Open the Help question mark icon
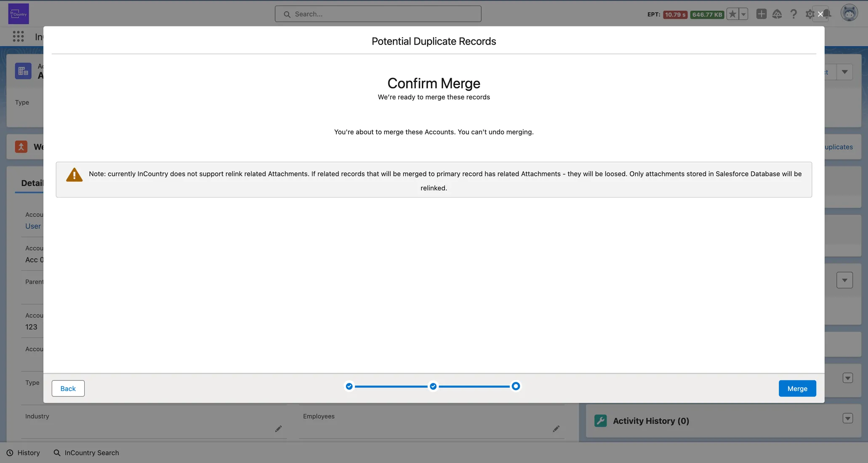Image resolution: width=868 pixels, height=463 pixels. (793, 14)
